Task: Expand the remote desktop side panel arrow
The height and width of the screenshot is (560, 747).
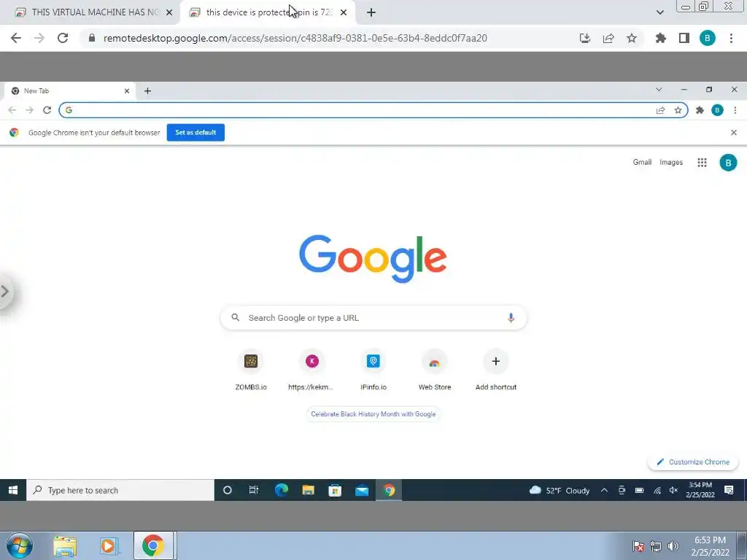Action: (5, 292)
